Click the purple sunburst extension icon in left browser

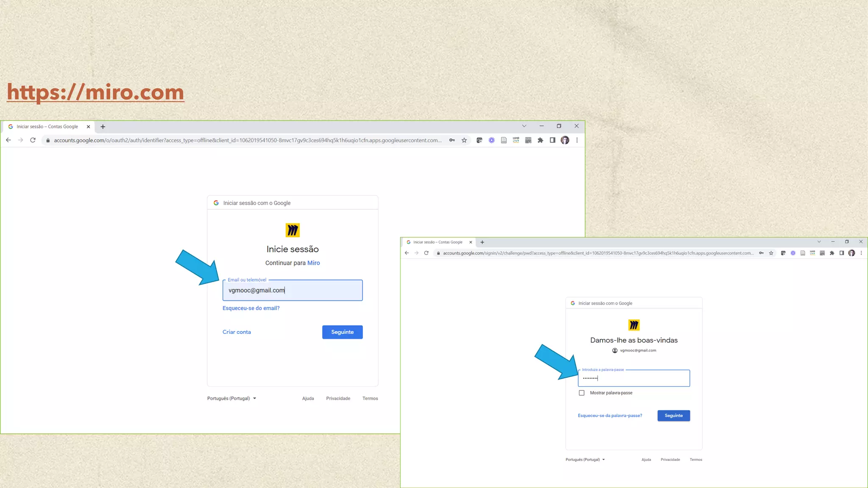(x=492, y=140)
